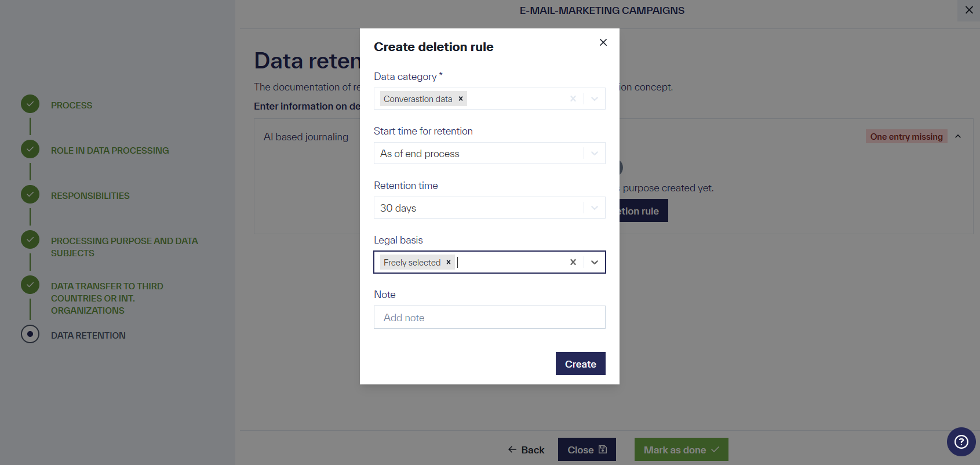
Task: Remove the Freely selected tag
Action: click(x=449, y=262)
